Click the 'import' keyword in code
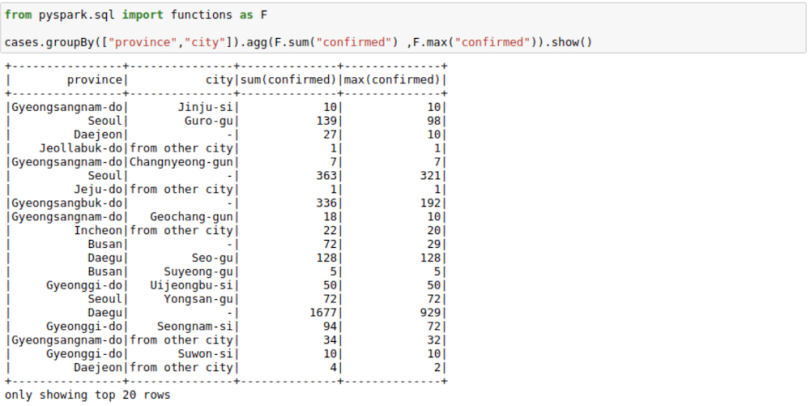This screenshot has width=810, height=406. [143, 15]
